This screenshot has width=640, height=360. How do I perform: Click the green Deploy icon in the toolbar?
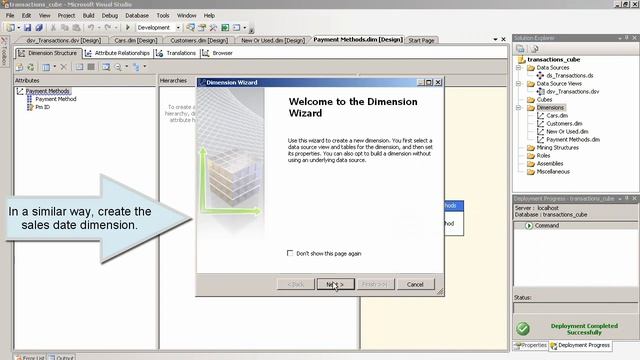225,27
